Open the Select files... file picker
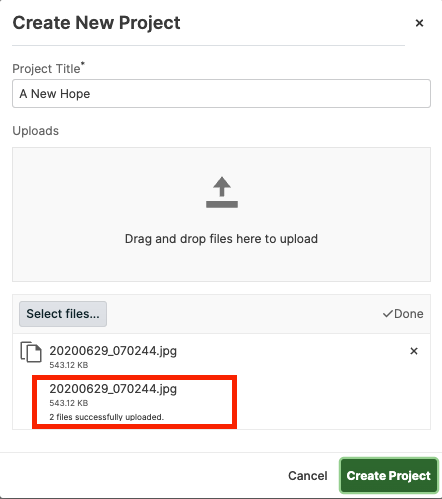 click(63, 314)
